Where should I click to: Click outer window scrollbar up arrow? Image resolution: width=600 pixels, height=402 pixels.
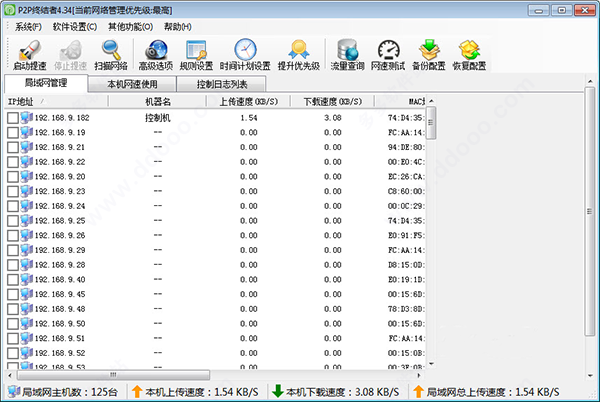tap(590, 81)
